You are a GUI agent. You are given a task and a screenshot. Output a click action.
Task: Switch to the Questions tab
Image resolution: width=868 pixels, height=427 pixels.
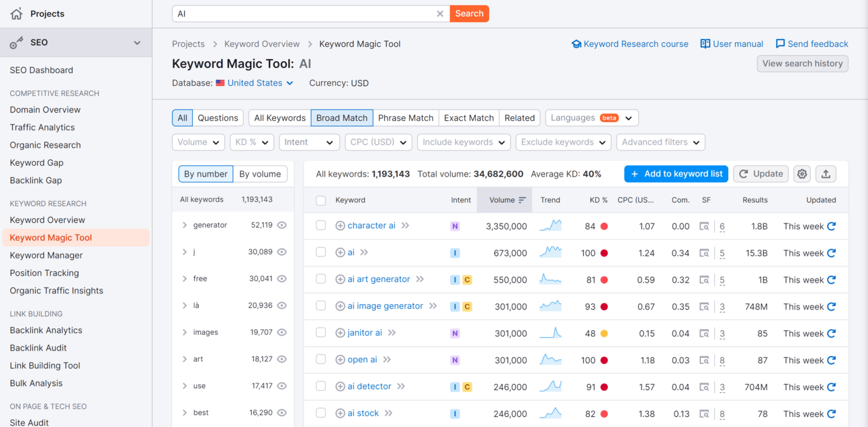[218, 118]
